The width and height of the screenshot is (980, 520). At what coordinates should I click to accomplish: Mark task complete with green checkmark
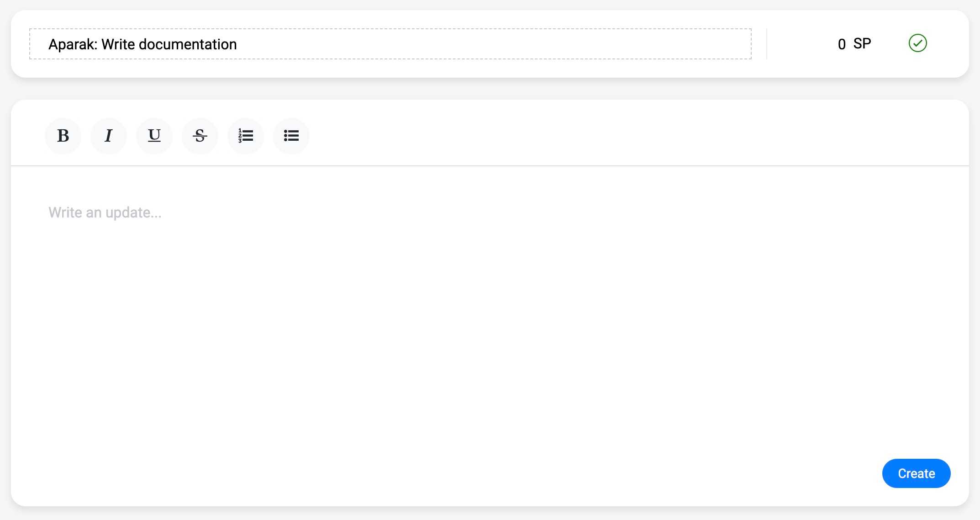coord(917,43)
